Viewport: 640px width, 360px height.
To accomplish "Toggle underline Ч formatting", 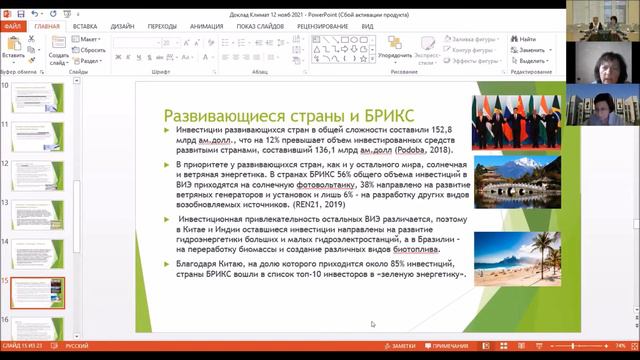I will [x=139, y=58].
